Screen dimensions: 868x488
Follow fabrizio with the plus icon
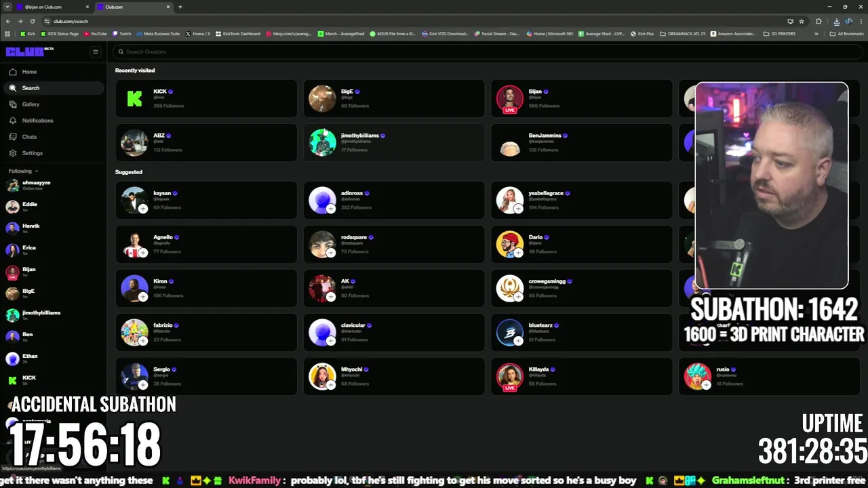(143, 341)
